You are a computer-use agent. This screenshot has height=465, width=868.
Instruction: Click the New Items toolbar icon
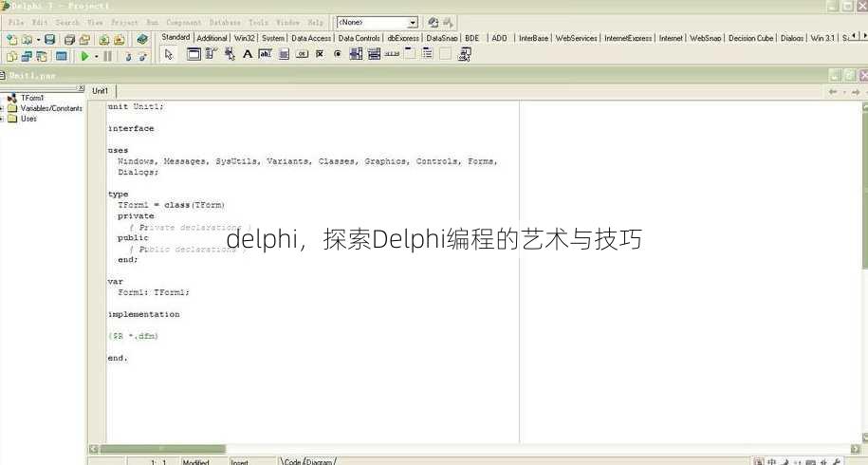click(11, 39)
